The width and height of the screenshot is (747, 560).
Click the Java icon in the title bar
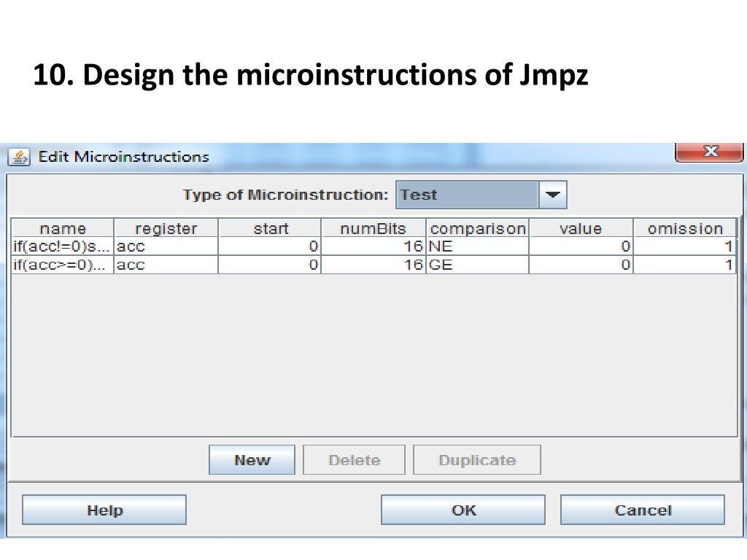tap(19, 157)
